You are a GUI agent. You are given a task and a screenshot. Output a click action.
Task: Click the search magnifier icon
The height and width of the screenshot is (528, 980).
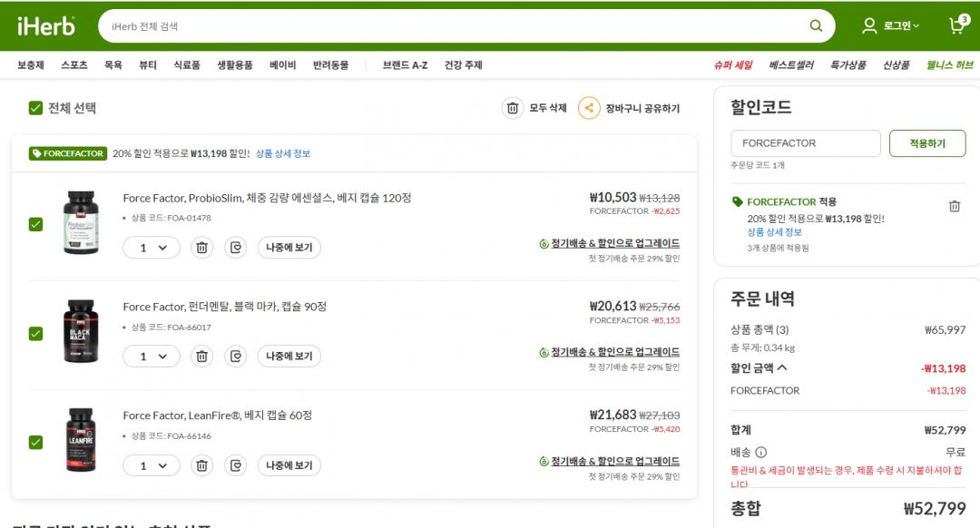[816, 26]
